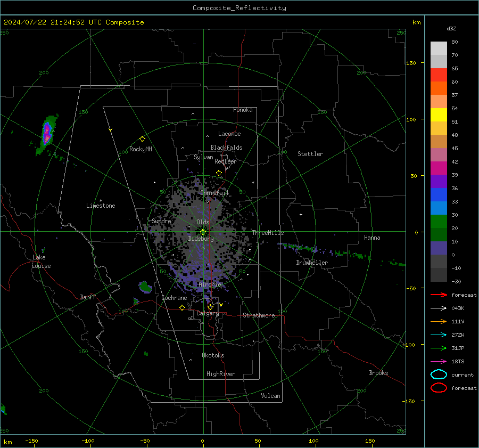Image resolution: width=479 pixels, height=448 pixels.
Task: Click the Hanna label
Action: coord(372,238)
